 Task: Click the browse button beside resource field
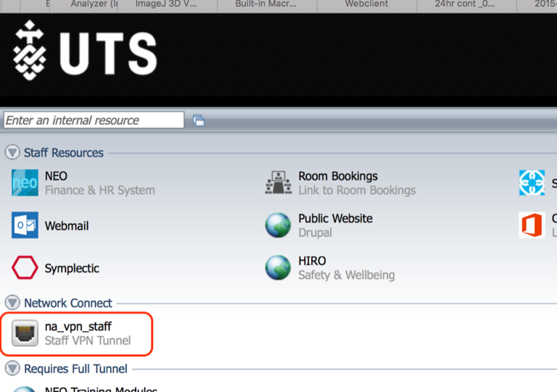click(198, 120)
